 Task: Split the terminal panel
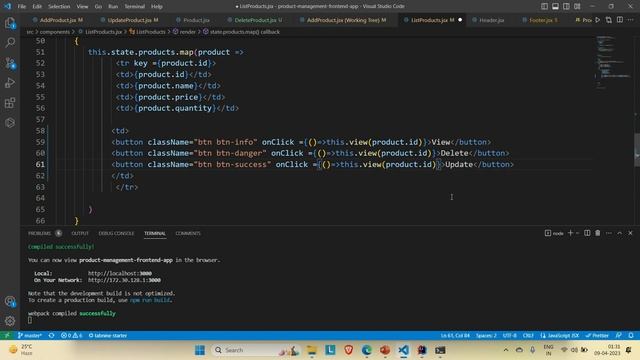(x=587, y=233)
